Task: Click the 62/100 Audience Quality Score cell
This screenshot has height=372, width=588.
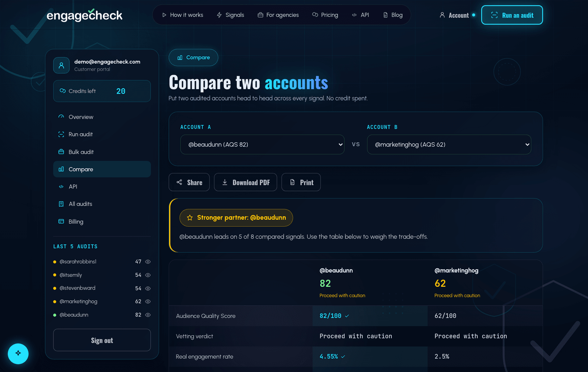Action: pyautogui.click(x=485, y=316)
